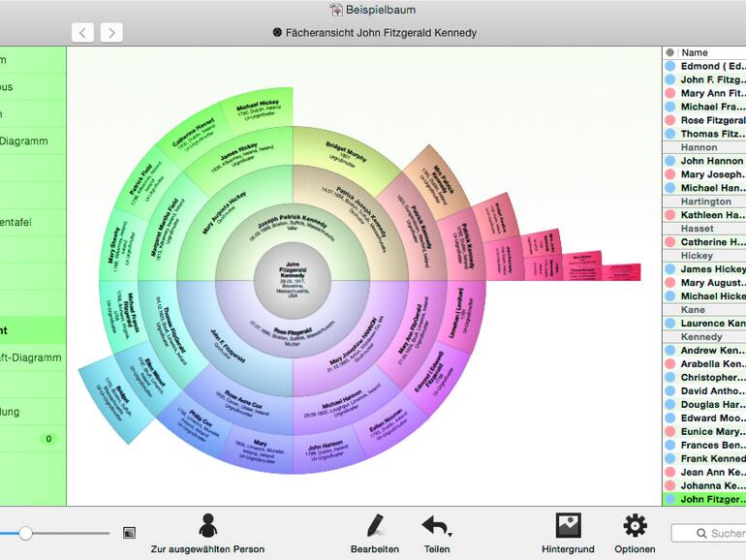Viewport: 746px width, 560px height.
Task: Select Frank Kenned... in the list
Action: [x=704, y=459]
